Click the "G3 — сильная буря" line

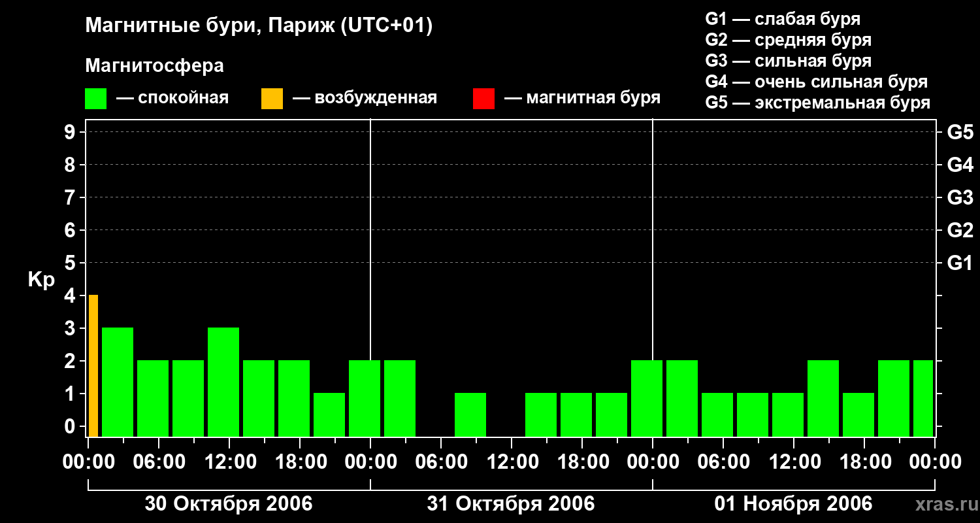788,61
